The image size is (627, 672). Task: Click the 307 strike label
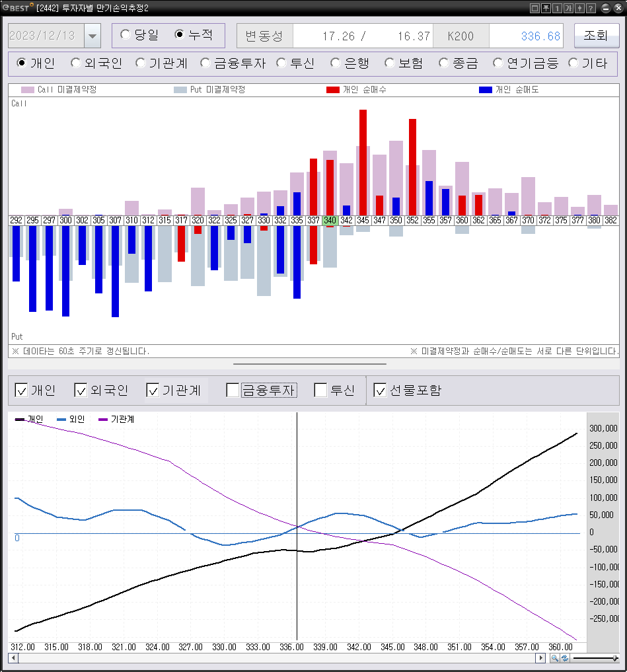[115, 220]
